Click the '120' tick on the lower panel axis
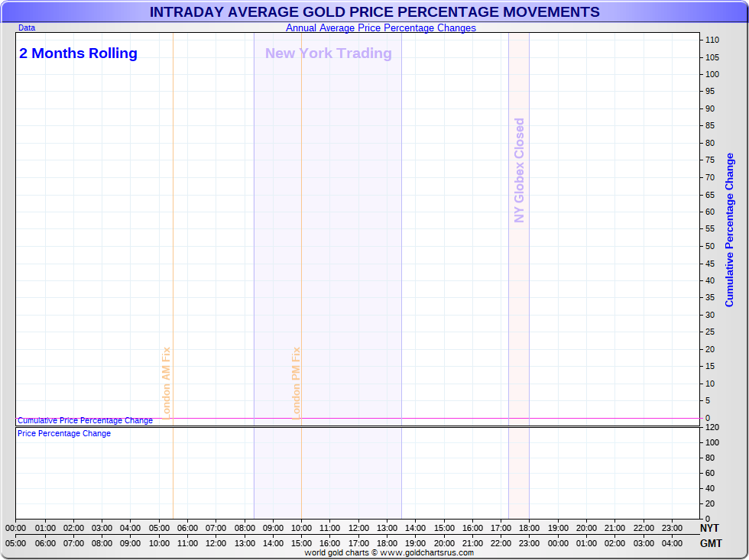Viewport: 749px width, 560px height. point(712,427)
